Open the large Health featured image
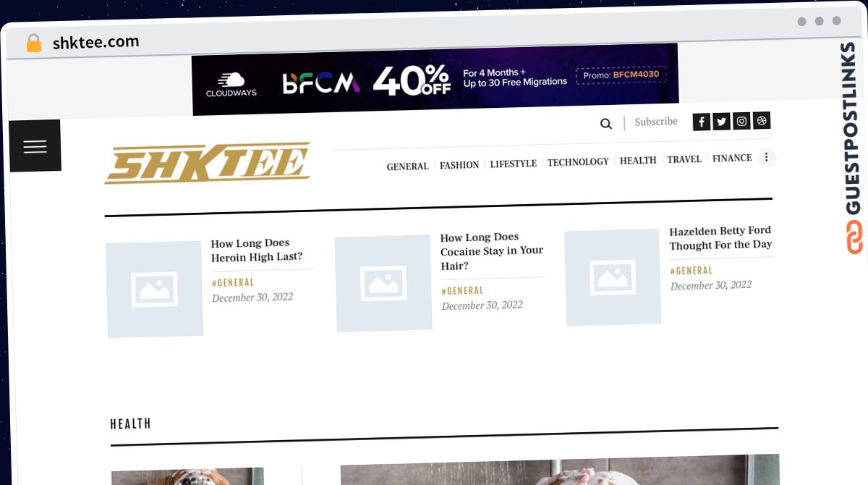 [560, 471]
